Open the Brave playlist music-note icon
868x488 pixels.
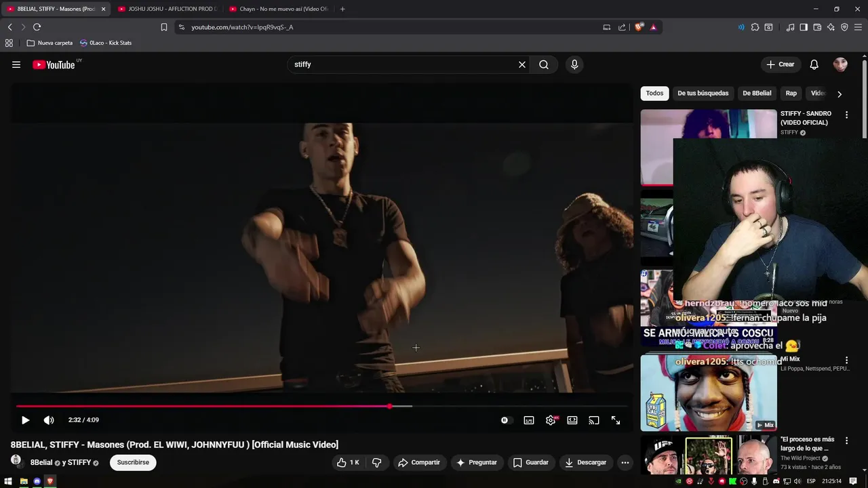pyautogui.click(x=790, y=27)
